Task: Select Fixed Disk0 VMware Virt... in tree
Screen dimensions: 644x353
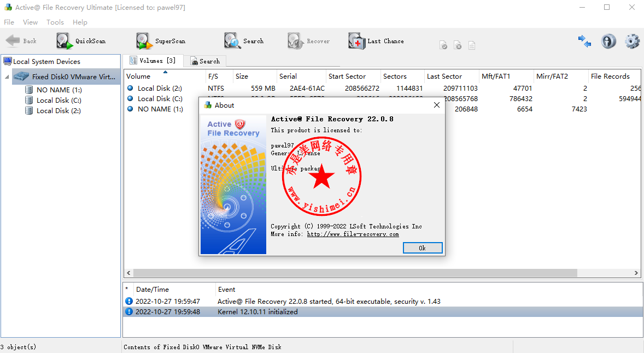Action: click(66, 77)
